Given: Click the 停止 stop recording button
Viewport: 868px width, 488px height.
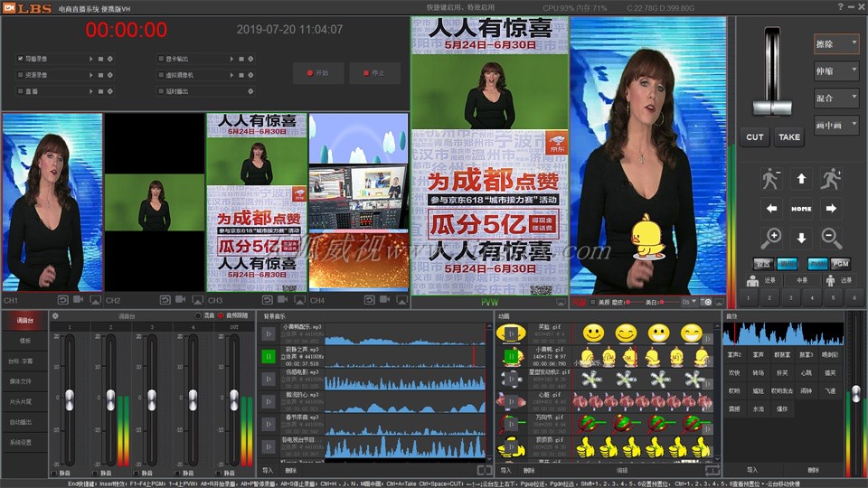Looking at the screenshot, I should 374,73.
